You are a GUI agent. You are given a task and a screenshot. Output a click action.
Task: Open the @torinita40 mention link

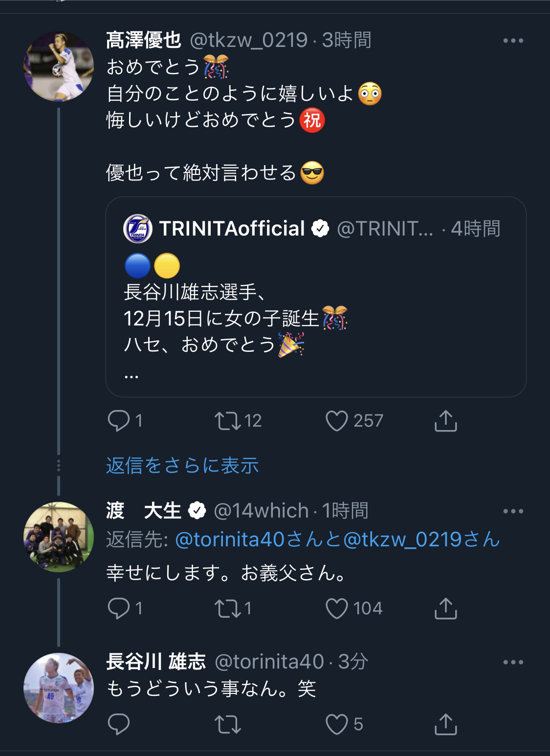click(x=230, y=540)
